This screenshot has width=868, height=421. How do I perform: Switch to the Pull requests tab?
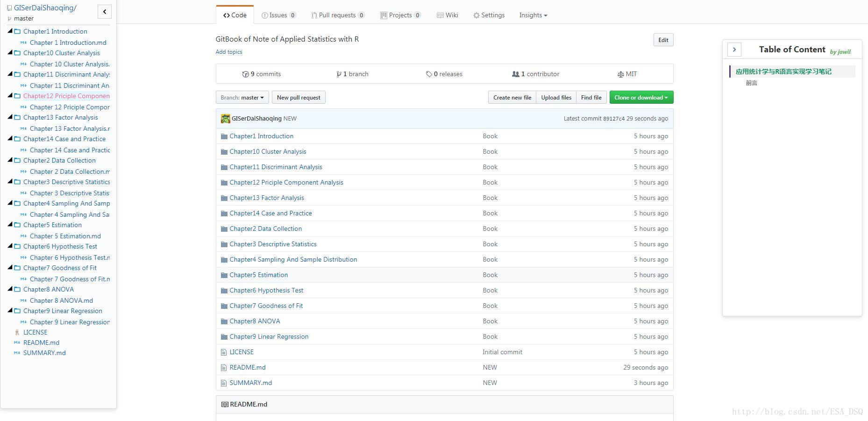point(338,15)
